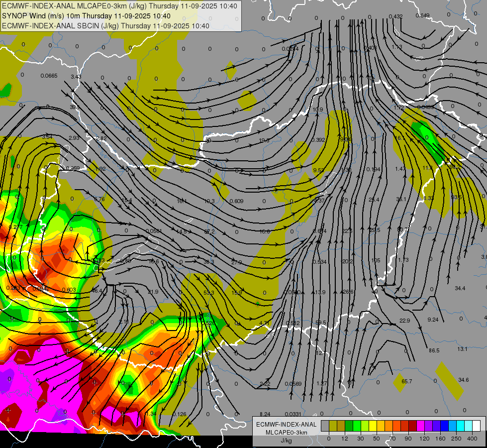Click the white swatch ending the legend
Screen dimensions: 487x448
point(477,426)
